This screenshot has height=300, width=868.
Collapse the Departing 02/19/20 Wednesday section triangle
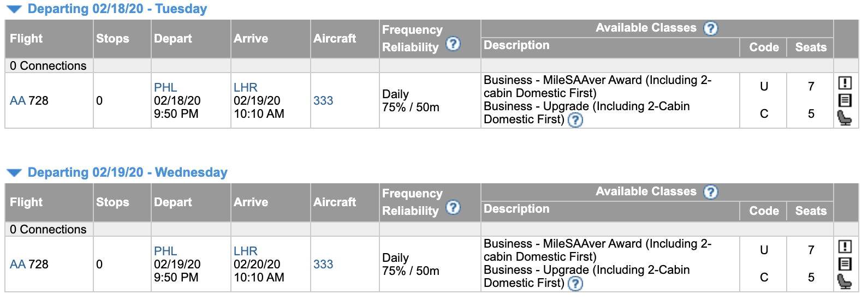[x=14, y=173]
